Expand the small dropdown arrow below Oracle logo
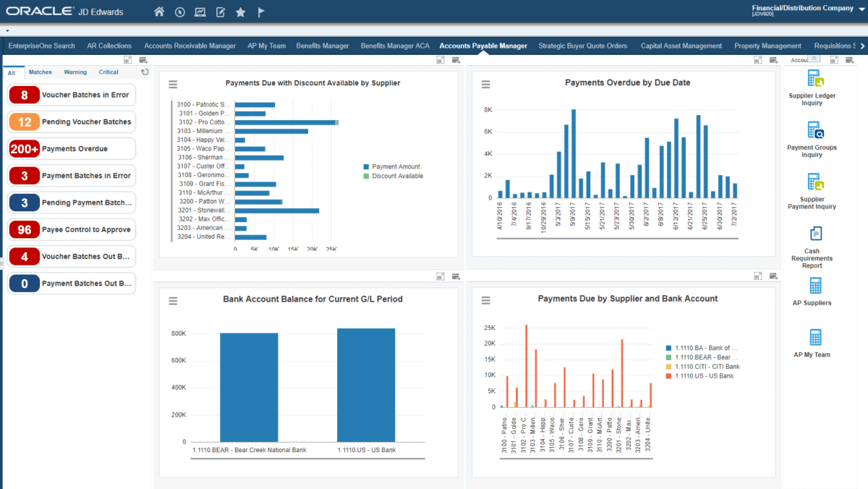The width and height of the screenshot is (868, 489). [x=7, y=31]
